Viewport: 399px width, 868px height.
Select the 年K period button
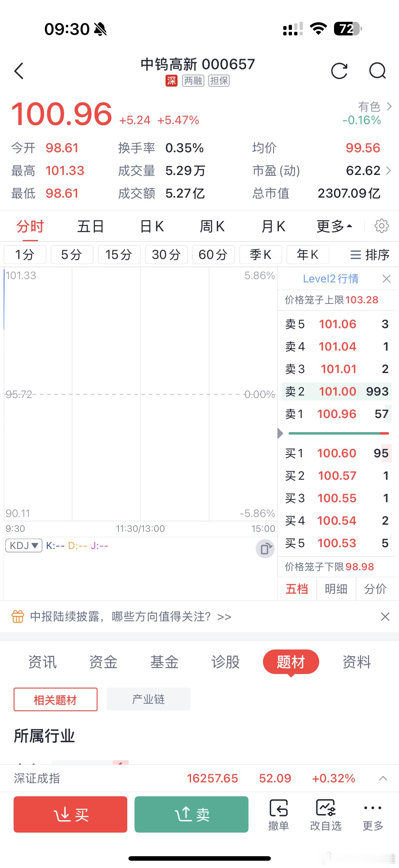point(307,255)
